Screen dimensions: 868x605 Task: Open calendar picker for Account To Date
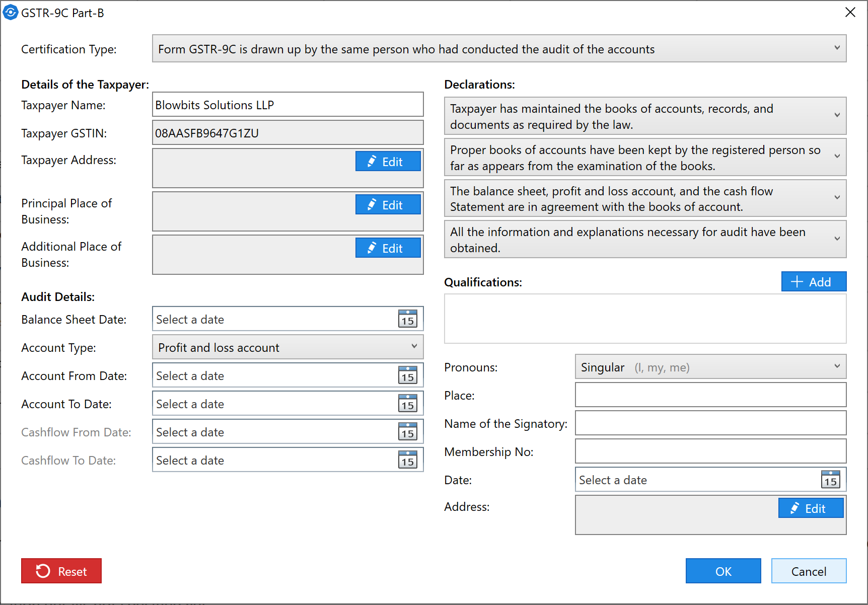(x=407, y=404)
